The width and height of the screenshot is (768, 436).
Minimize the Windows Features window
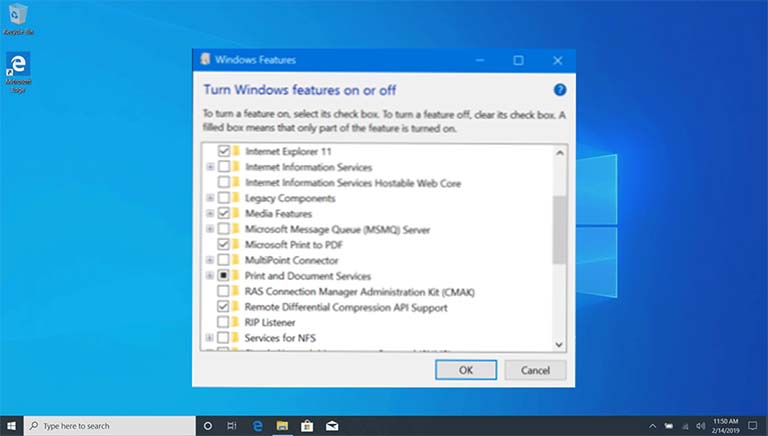(x=480, y=60)
